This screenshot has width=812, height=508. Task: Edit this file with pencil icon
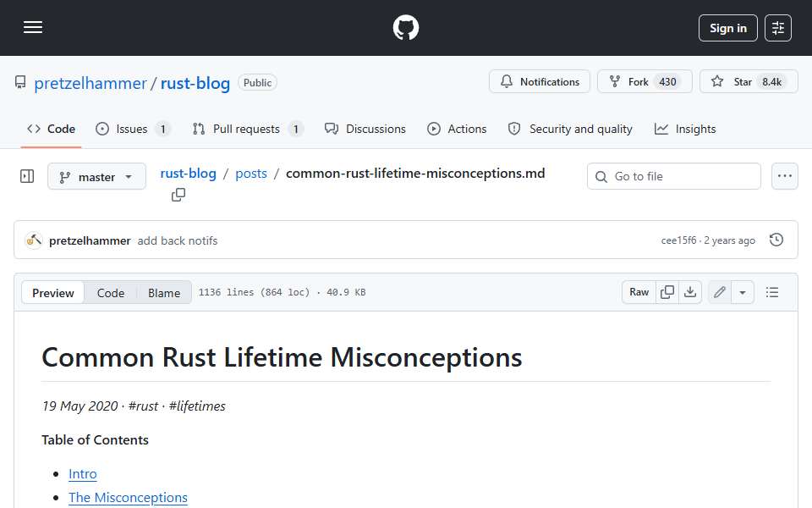coord(719,292)
